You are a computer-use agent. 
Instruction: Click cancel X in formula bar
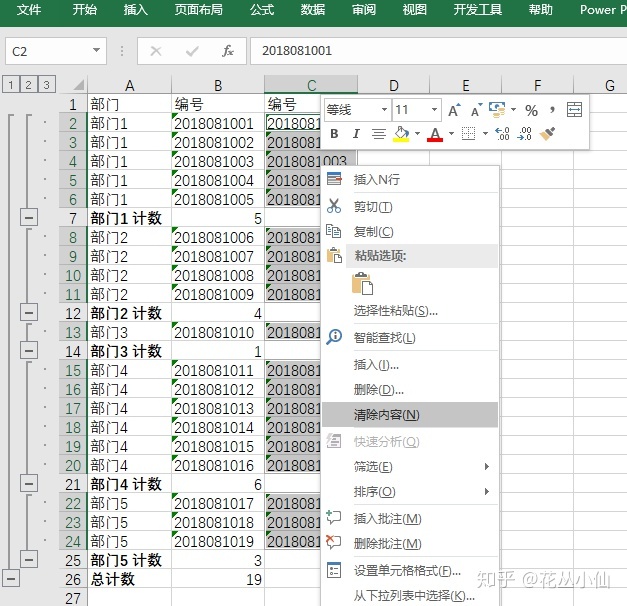(x=156, y=51)
